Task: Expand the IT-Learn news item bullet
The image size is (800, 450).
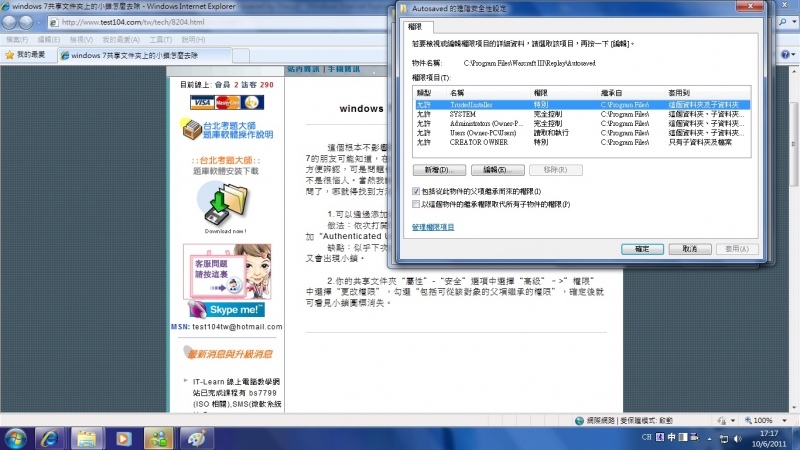Action: tap(185, 381)
